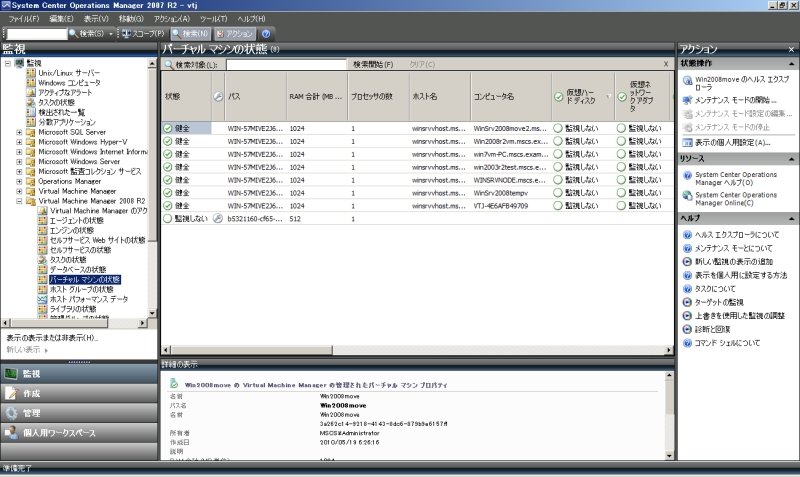This screenshot has height=477, width=800.
Task: Open the 監視 workspace pane button
Action: [79, 373]
